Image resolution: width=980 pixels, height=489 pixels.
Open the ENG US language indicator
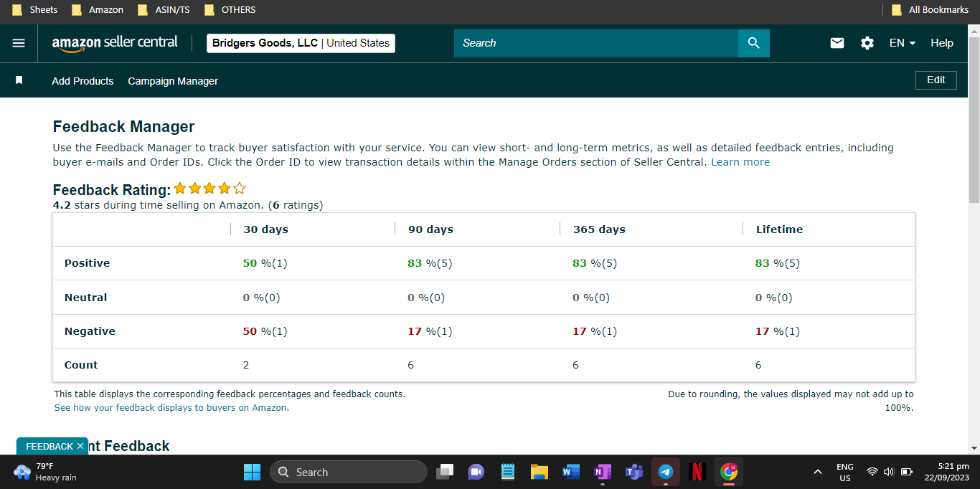coord(845,472)
